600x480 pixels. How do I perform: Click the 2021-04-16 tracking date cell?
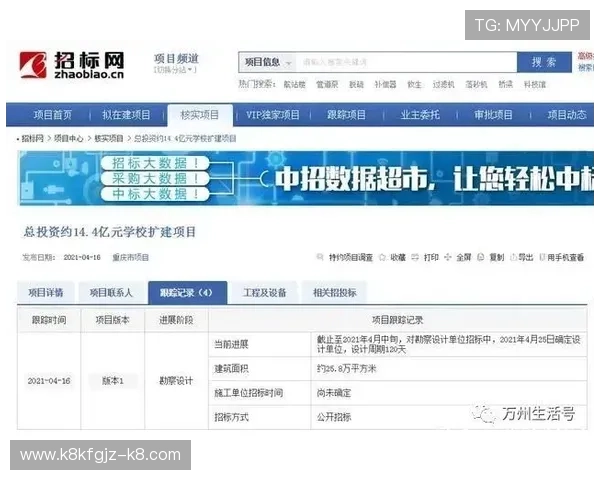[49, 381]
